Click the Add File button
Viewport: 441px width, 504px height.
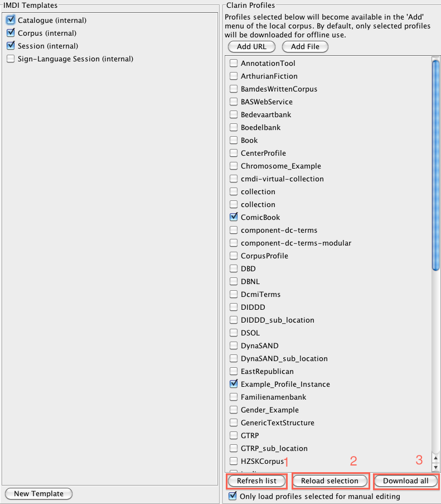click(x=305, y=47)
